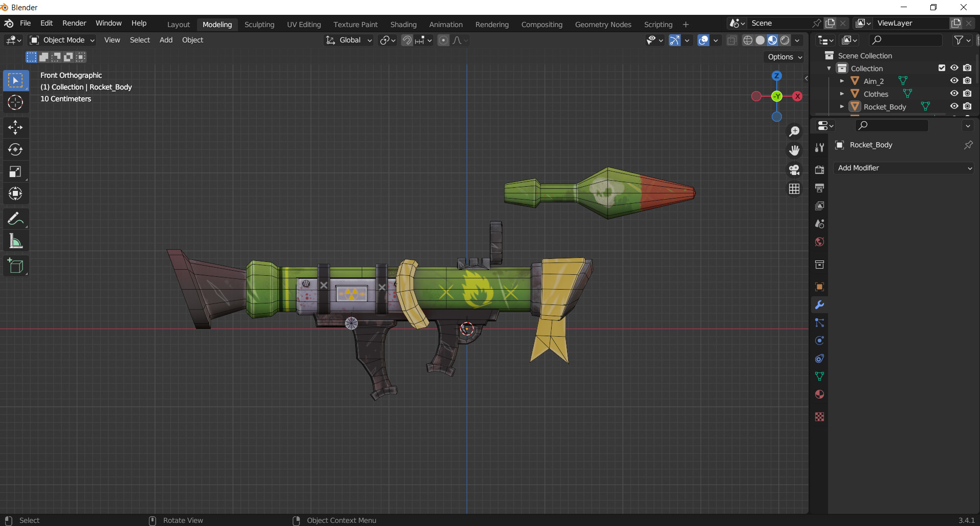The width and height of the screenshot is (980, 526).
Task: Uncheck the Collection exclude checkbox
Action: [942, 68]
